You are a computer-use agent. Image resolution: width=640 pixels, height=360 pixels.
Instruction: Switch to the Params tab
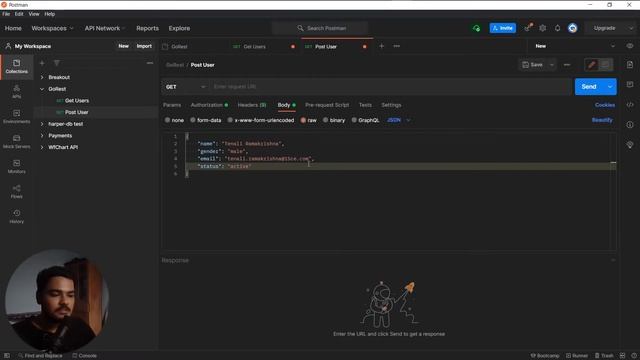point(172,105)
